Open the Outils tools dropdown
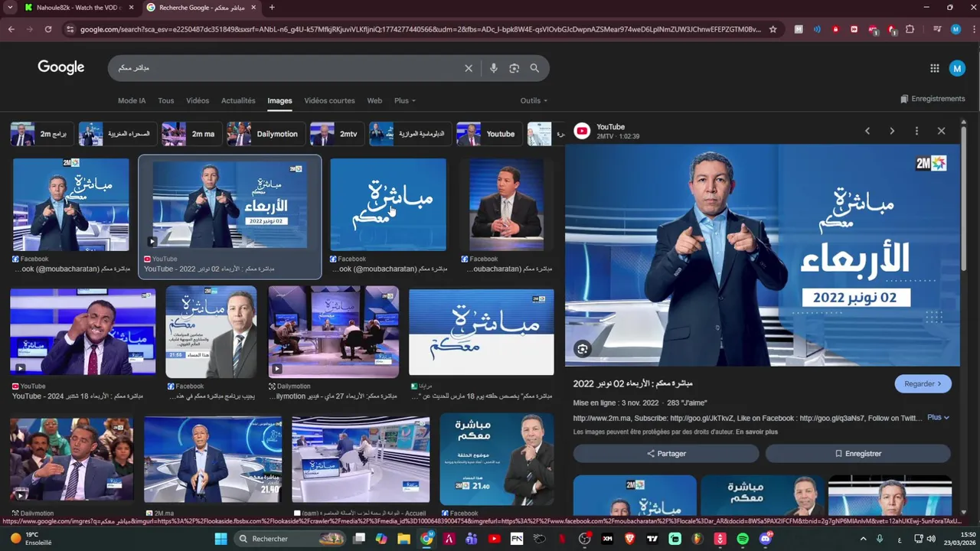Viewport: 980px width, 551px height. tap(534, 100)
